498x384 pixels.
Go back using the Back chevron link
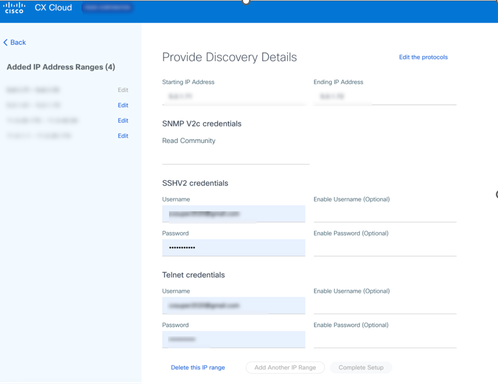click(x=15, y=42)
